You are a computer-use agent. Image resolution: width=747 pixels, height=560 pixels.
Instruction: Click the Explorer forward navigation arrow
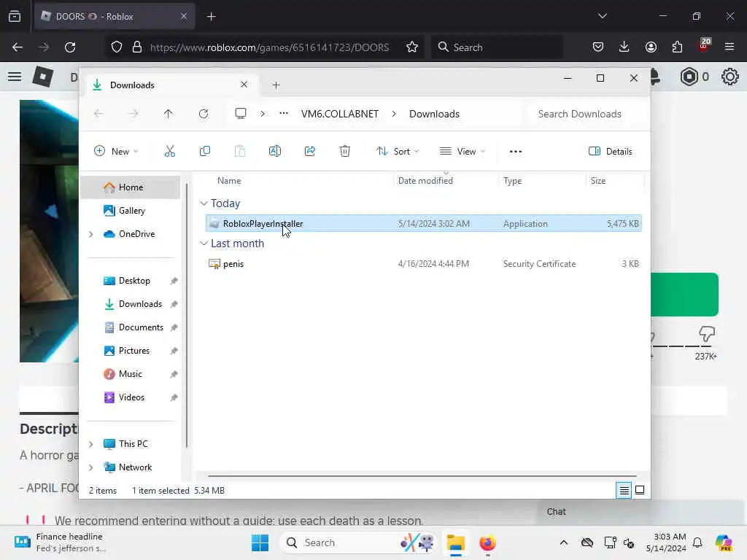click(x=133, y=114)
